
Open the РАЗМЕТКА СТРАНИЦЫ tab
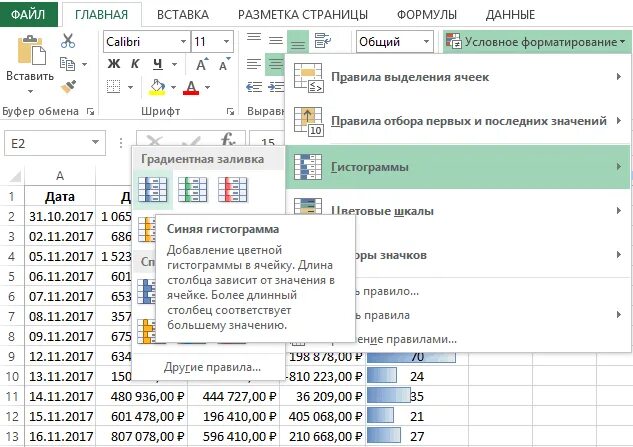pyautogui.click(x=303, y=15)
